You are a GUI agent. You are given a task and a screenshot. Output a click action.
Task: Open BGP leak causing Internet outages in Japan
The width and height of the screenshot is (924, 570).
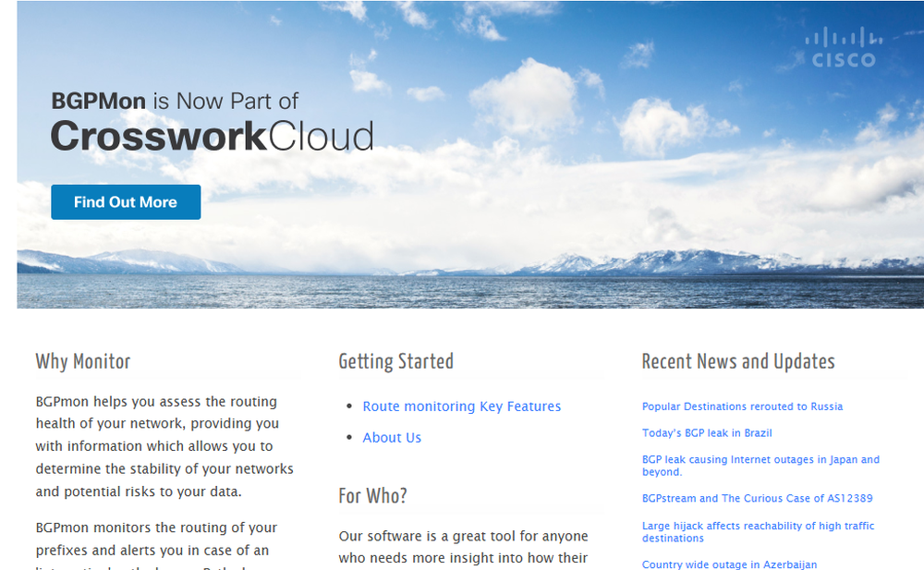point(760,466)
